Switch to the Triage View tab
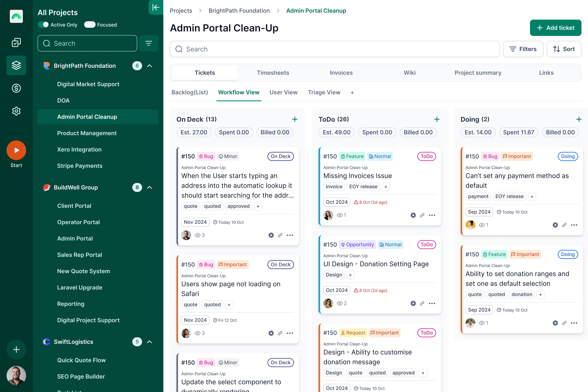 pyautogui.click(x=324, y=92)
